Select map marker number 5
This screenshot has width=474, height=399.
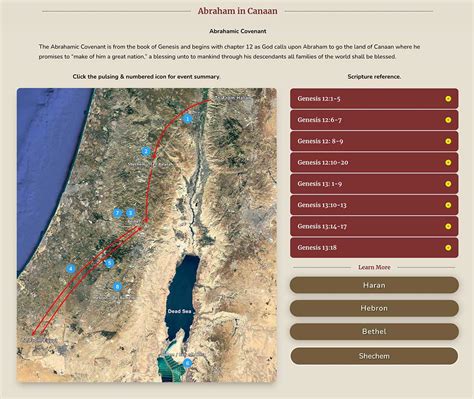tap(109, 263)
